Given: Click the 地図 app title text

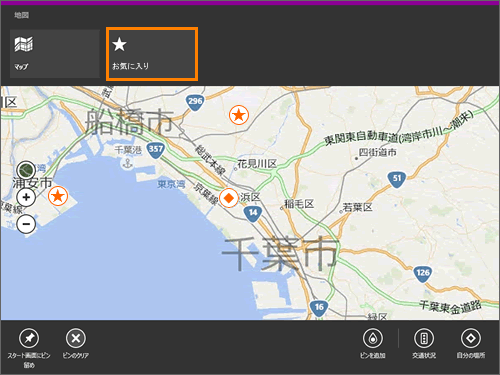Looking at the screenshot, I should [x=21, y=15].
